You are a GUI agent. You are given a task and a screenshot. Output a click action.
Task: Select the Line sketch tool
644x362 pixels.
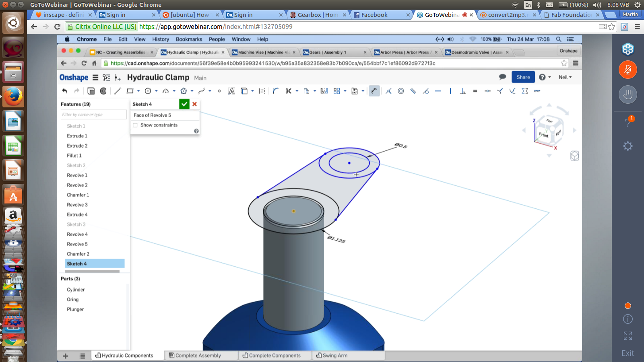pos(118,91)
